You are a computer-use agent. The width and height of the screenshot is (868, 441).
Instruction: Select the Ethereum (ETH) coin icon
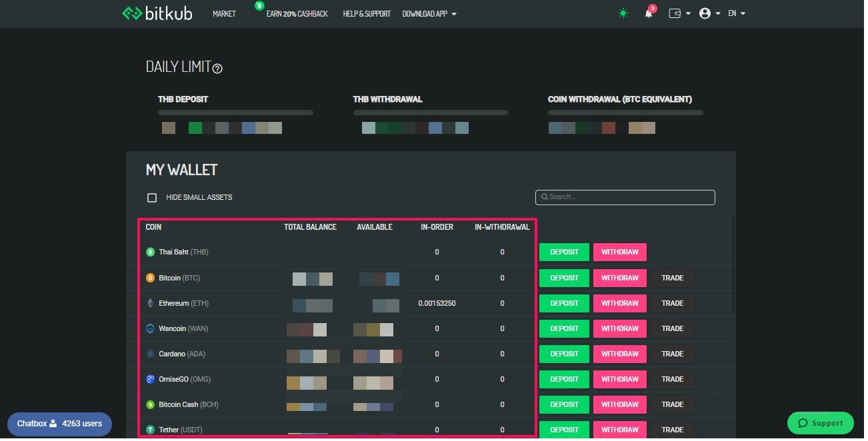tap(152, 303)
